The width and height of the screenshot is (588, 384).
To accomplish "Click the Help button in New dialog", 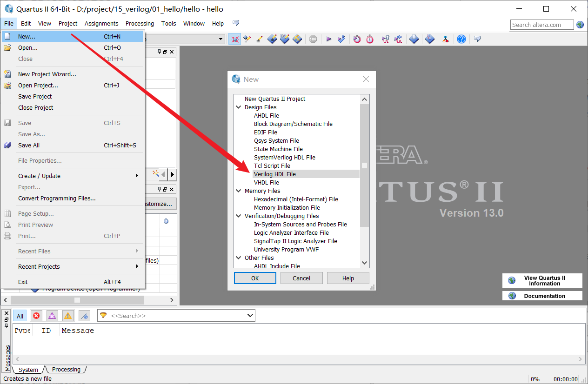I will coord(348,278).
